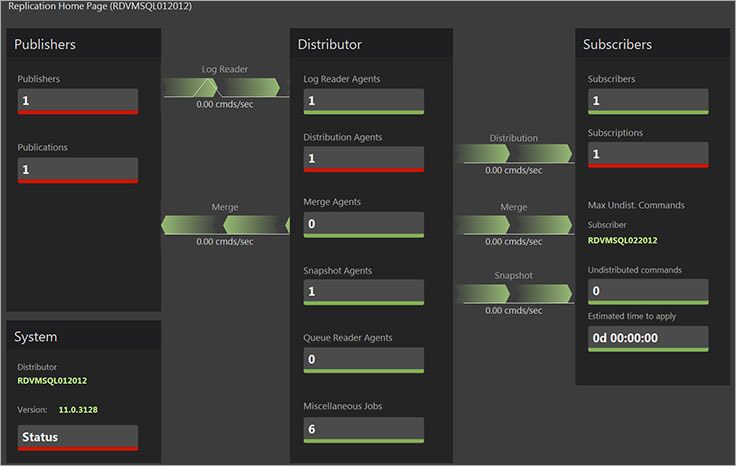The height and width of the screenshot is (466, 736).
Task: Open the Miscellaneous Jobs tile
Action: (x=364, y=429)
